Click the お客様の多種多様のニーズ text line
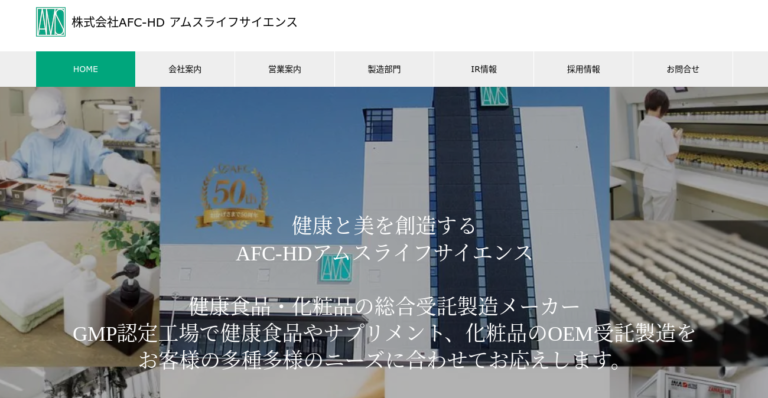 pyautogui.click(x=380, y=360)
